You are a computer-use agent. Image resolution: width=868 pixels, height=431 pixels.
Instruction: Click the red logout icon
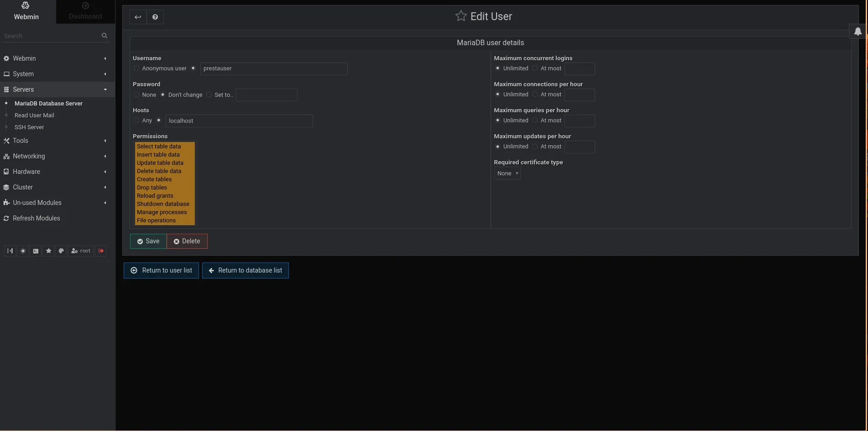(x=101, y=251)
